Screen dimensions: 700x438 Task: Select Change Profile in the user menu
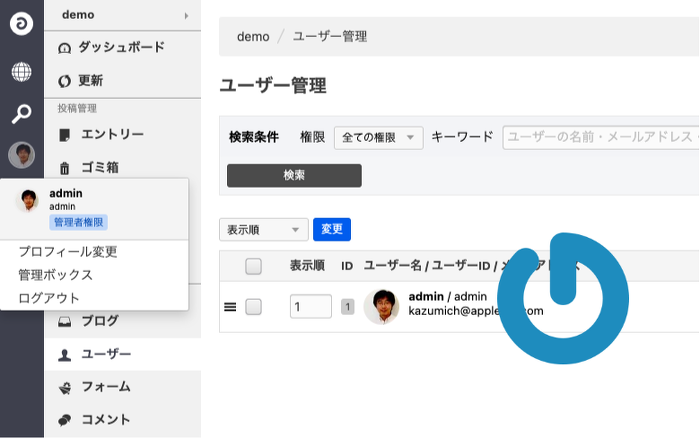pyautogui.click(x=68, y=251)
